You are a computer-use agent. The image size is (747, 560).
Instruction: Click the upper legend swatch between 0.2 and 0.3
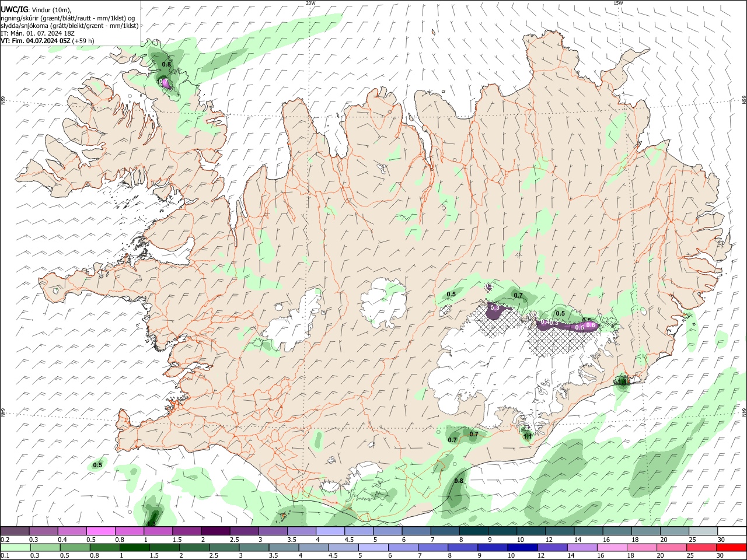pyautogui.click(x=15, y=531)
